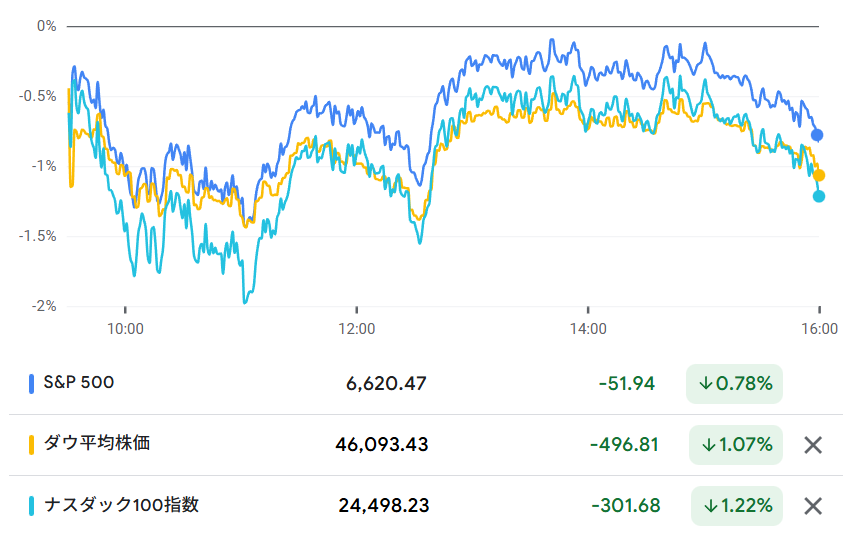This screenshot has height=534, width=848.
Task: Click the blue S&P 500 chart endpoint dot
Action: [x=817, y=134]
